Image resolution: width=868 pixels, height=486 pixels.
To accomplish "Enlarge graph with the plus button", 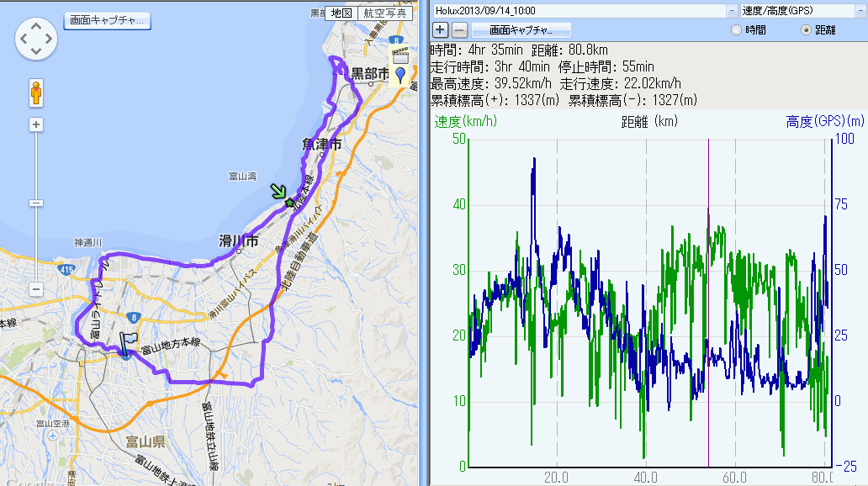I will pyautogui.click(x=440, y=29).
